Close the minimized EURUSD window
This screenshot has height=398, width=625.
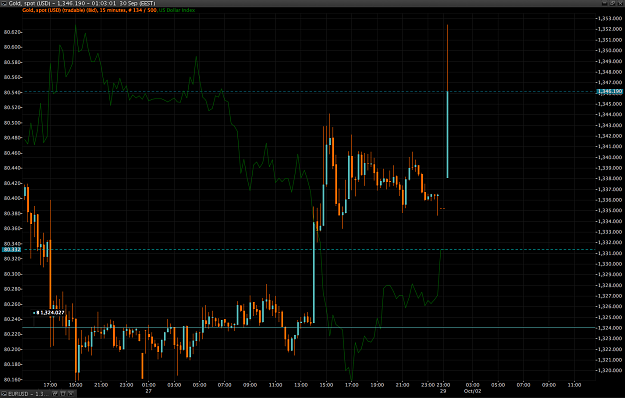(70, 394)
